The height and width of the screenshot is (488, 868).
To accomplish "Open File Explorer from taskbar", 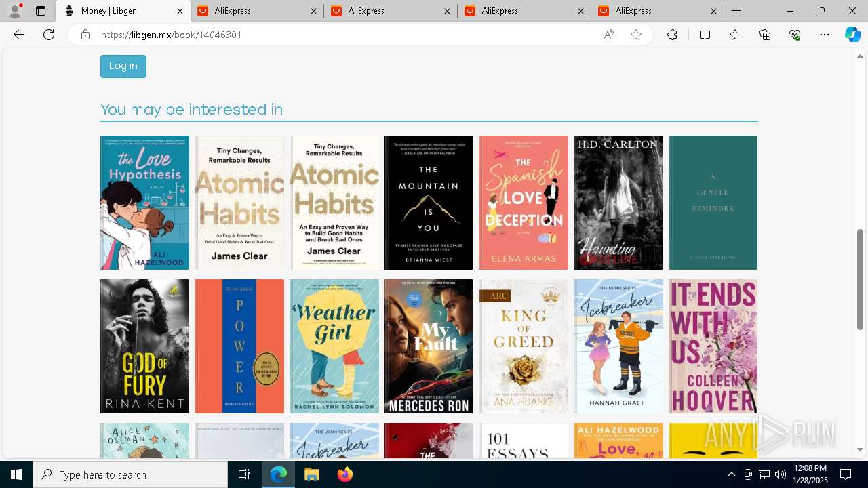I will pyautogui.click(x=311, y=474).
